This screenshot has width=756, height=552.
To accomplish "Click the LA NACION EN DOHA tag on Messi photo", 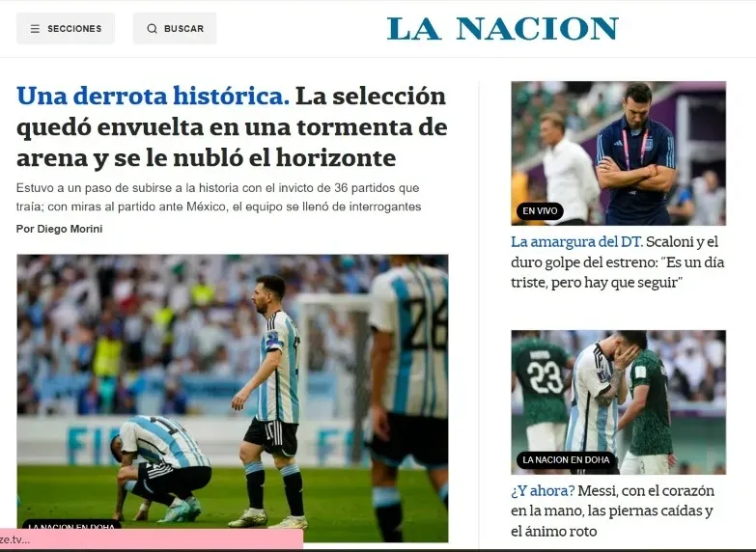I will [566, 460].
